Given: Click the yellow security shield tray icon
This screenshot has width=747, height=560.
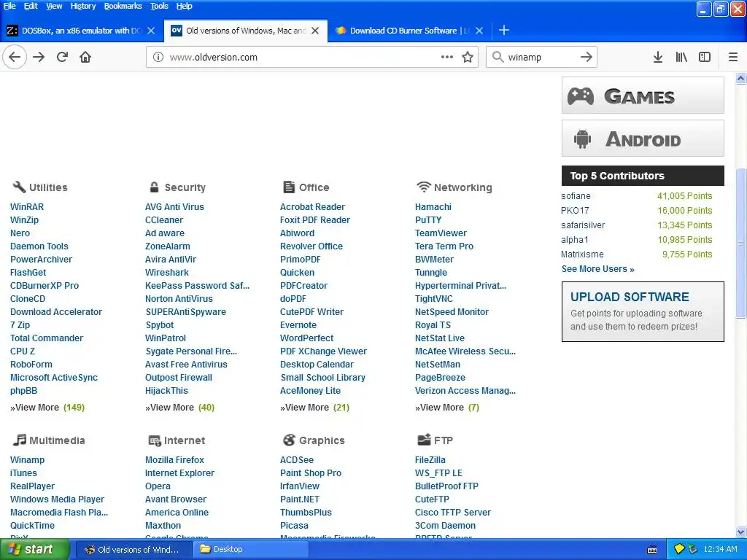Looking at the screenshot, I should [x=679, y=549].
